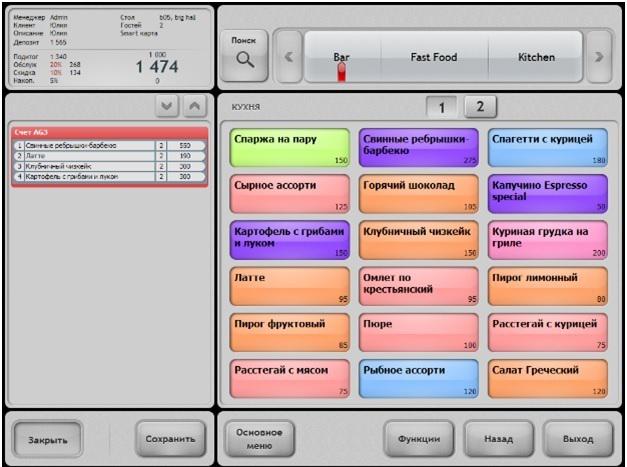Open the Основное меню button

(x=259, y=439)
